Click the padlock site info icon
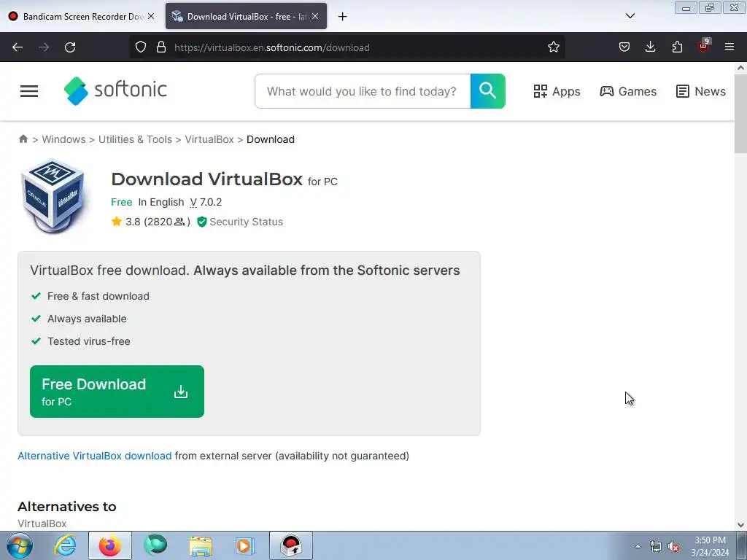 pyautogui.click(x=161, y=47)
